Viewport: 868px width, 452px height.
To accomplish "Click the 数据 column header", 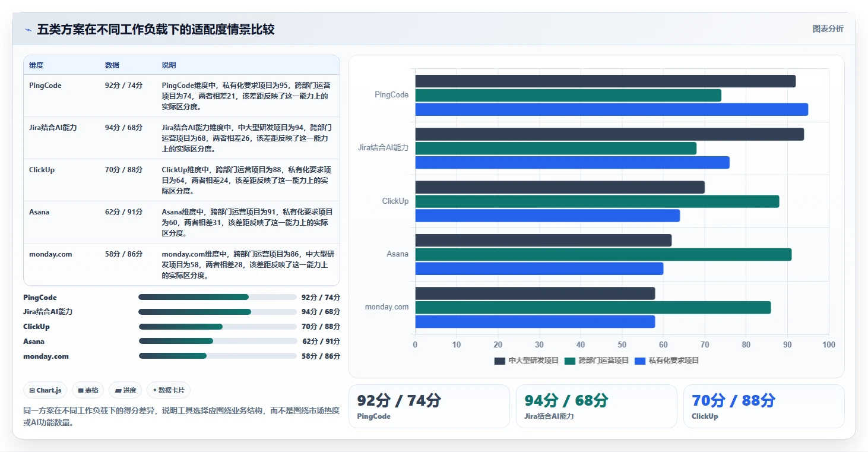I will tap(112, 65).
